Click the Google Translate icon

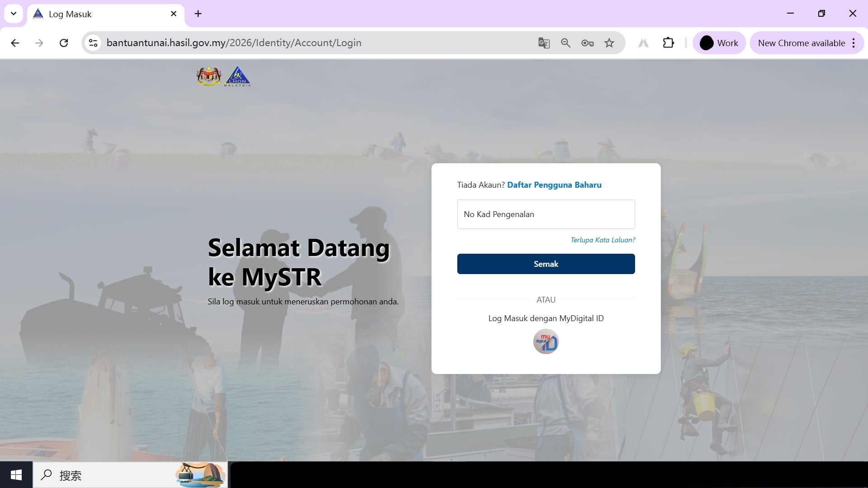[544, 43]
